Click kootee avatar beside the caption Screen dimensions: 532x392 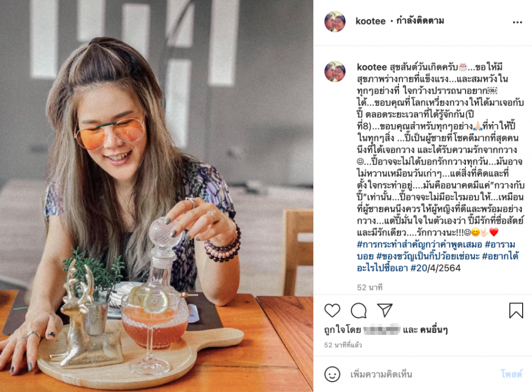pyautogui.click(x=335, y=72)
